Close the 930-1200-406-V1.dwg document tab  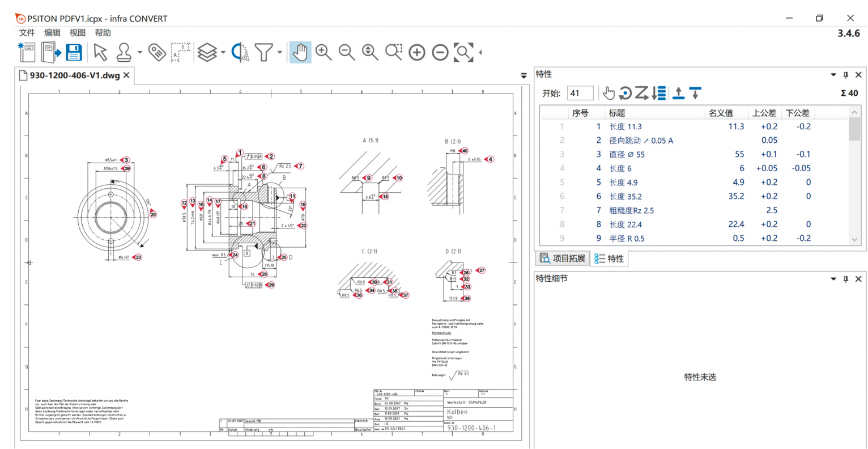tap(126, 75)
